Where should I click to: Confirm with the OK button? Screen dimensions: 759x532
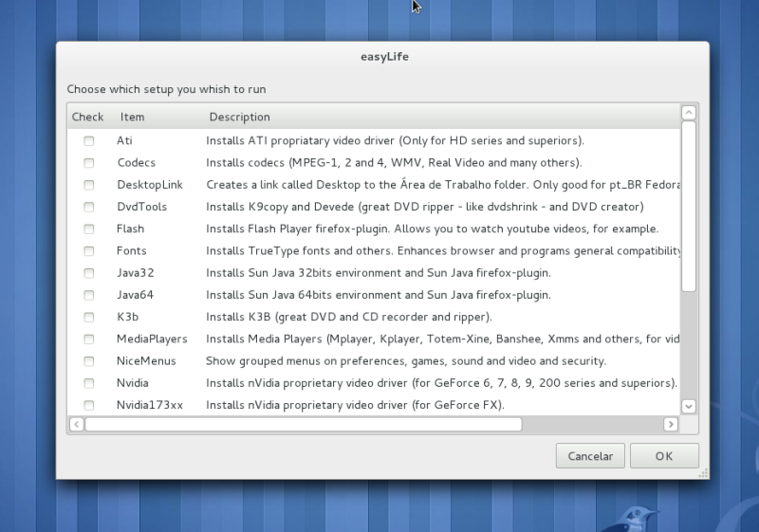point(664,456)
